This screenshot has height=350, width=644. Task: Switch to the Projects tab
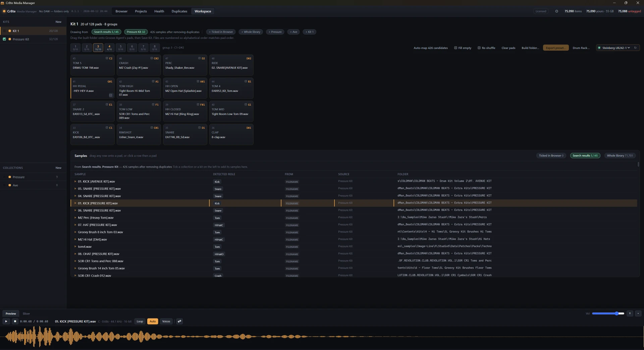pos(141,11)
